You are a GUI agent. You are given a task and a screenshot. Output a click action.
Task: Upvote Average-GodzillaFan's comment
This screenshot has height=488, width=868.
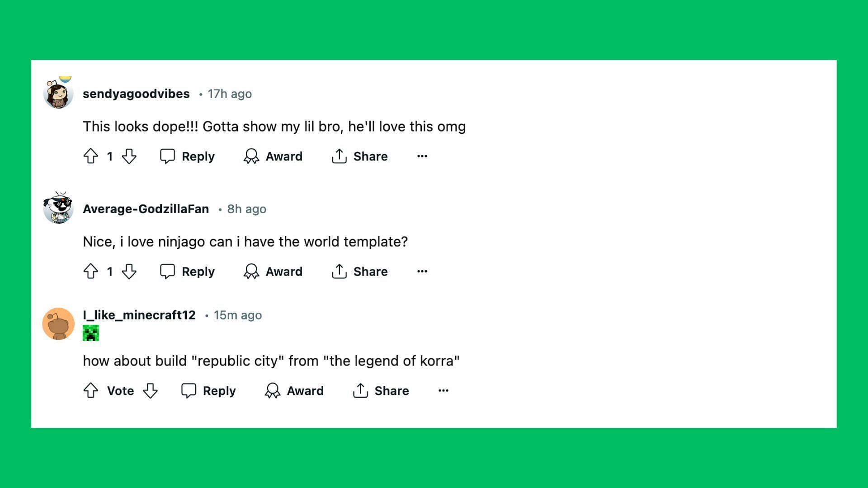coord(91,272)
